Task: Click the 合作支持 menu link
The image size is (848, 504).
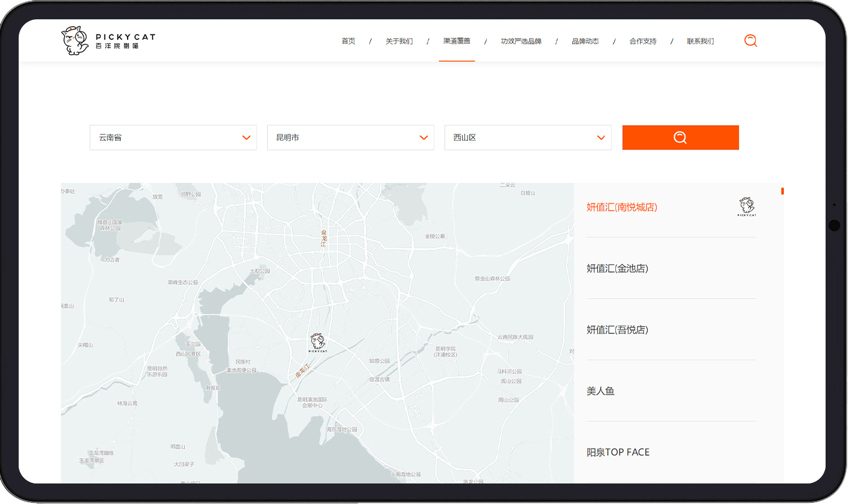Action: click(643, 41)
